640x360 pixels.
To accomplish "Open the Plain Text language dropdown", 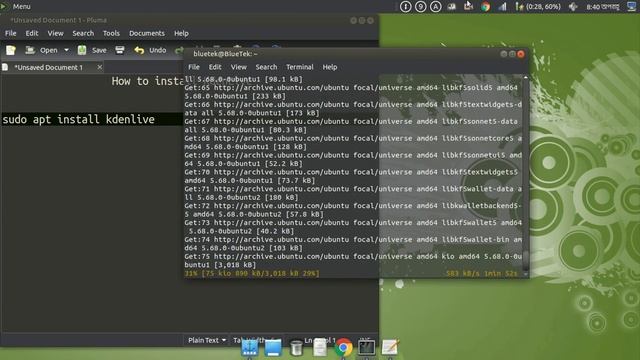I will (x=207, y=340).
